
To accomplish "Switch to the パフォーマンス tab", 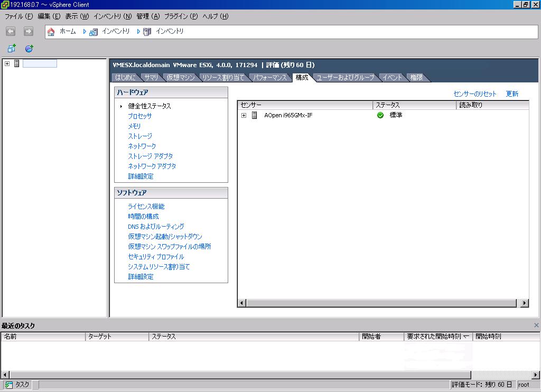I will coord(270,78).
